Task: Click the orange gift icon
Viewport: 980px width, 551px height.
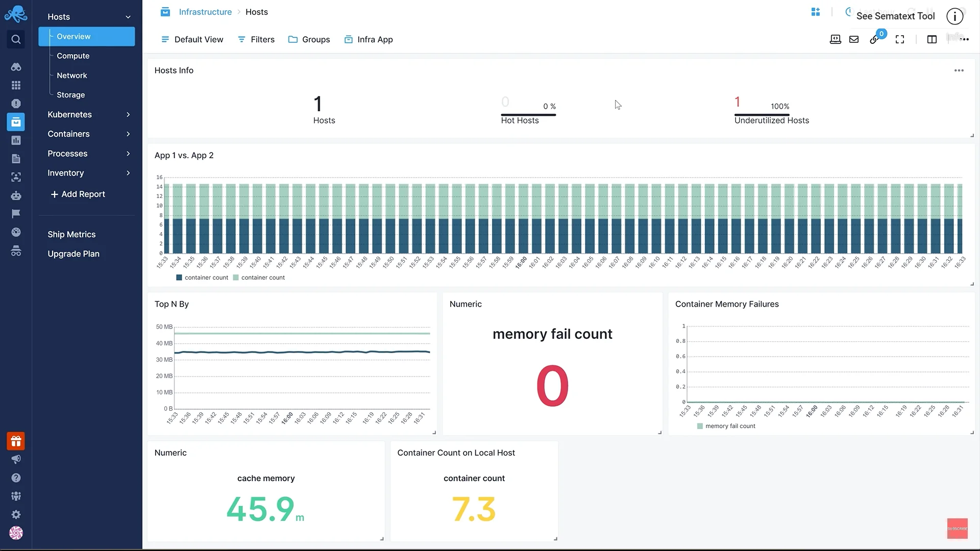Action: (16, 441)
